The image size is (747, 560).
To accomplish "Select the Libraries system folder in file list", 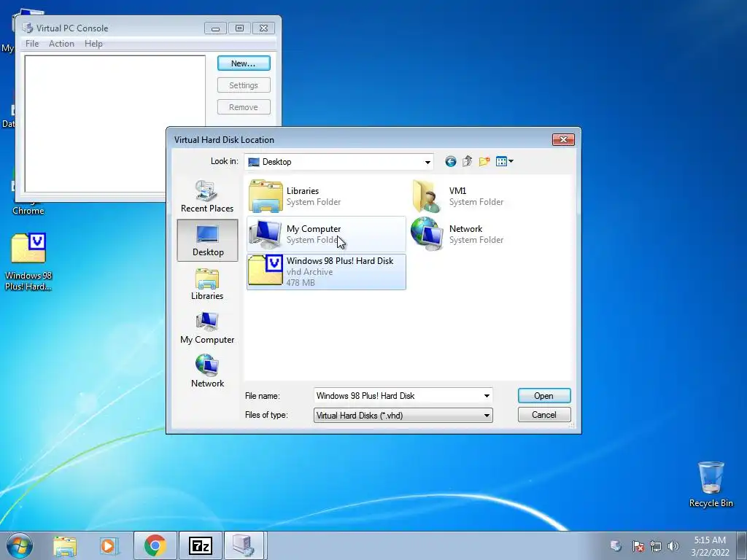I will click(326, 196).
